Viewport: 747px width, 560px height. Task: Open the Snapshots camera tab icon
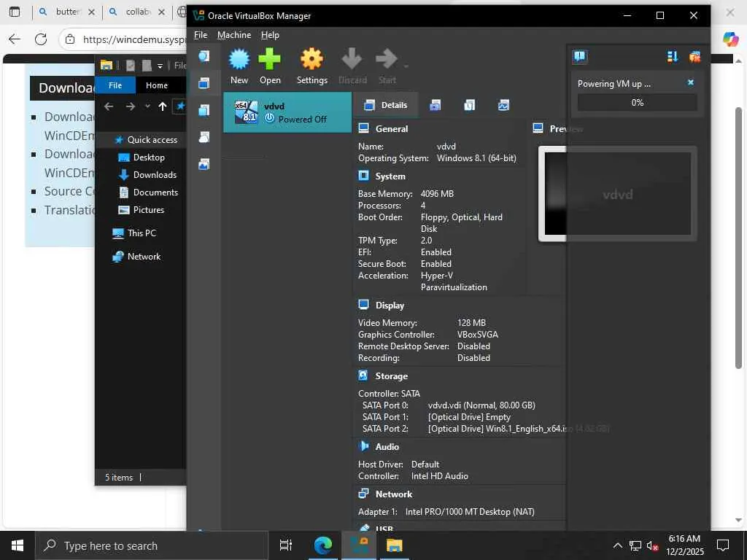435,105
